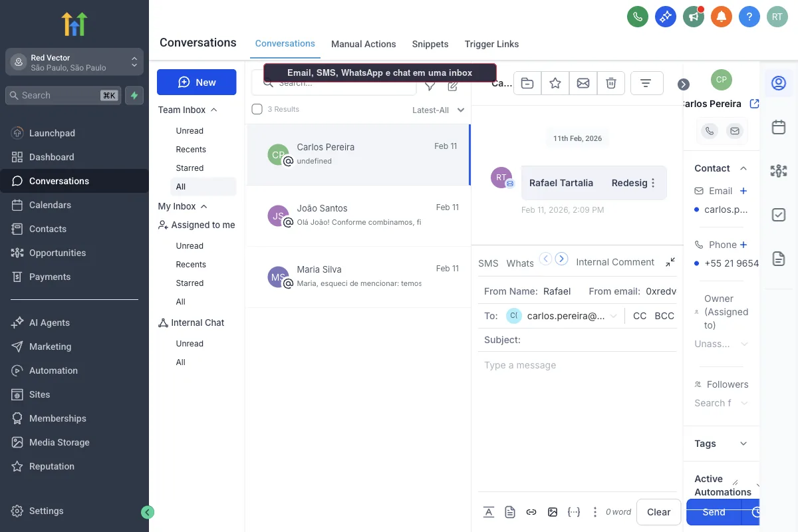This screenshot has height=532, width=798.
Task: Insert an image in the message composer
Action: [x=553, y=512]
